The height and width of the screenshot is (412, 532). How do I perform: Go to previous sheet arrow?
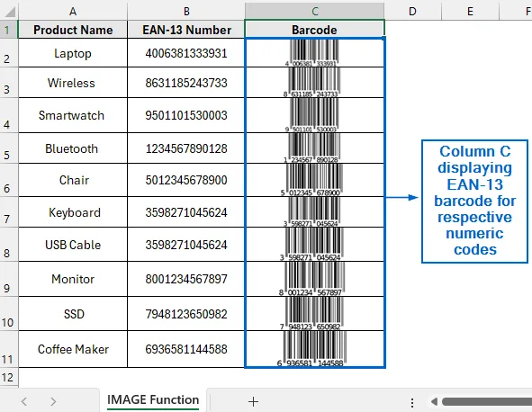[24, 401]
